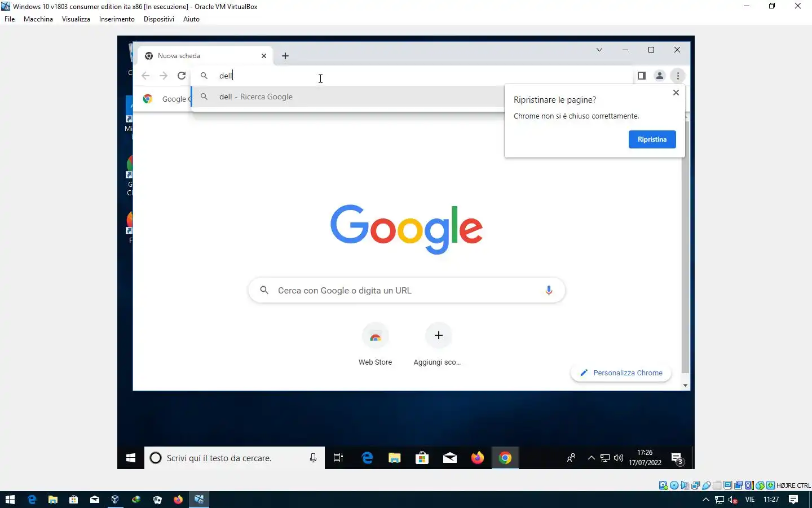
Task: Open a new Chrome tab with plus
Action: coord(285,56)
